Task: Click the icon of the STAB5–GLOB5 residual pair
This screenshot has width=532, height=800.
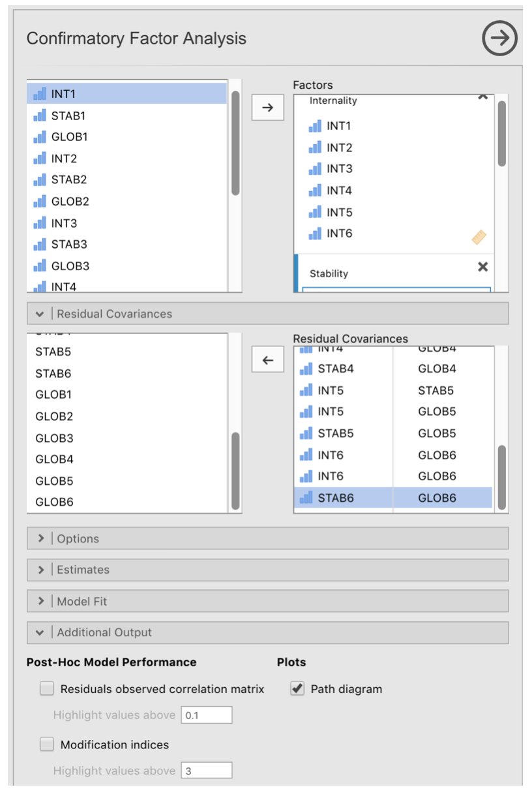Action: [306, 433]
